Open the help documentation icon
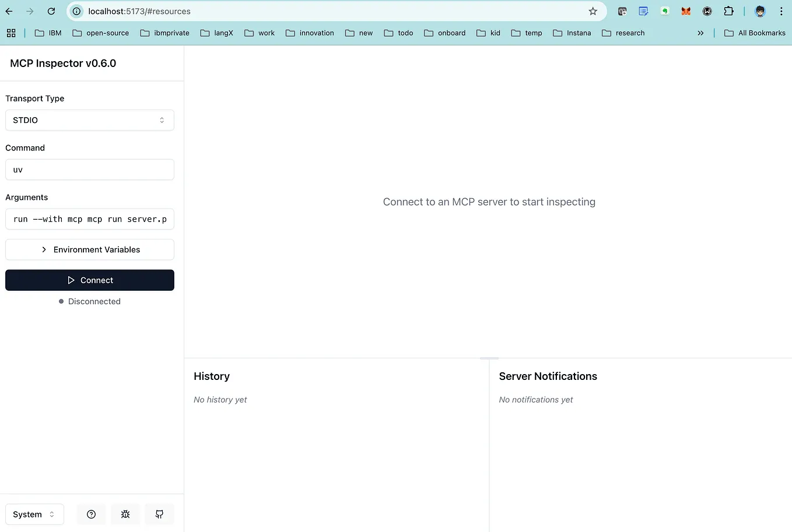 (91, 514)
